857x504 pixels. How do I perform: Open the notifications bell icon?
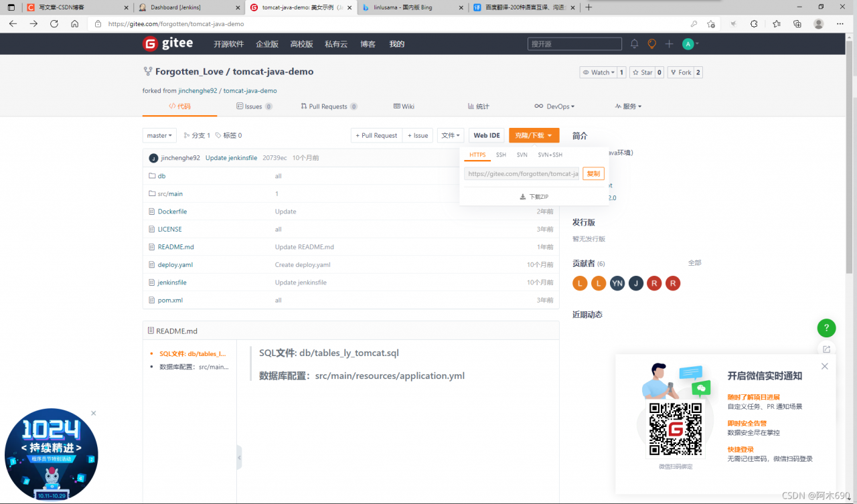pyautogui.click(x=634, y=44)
